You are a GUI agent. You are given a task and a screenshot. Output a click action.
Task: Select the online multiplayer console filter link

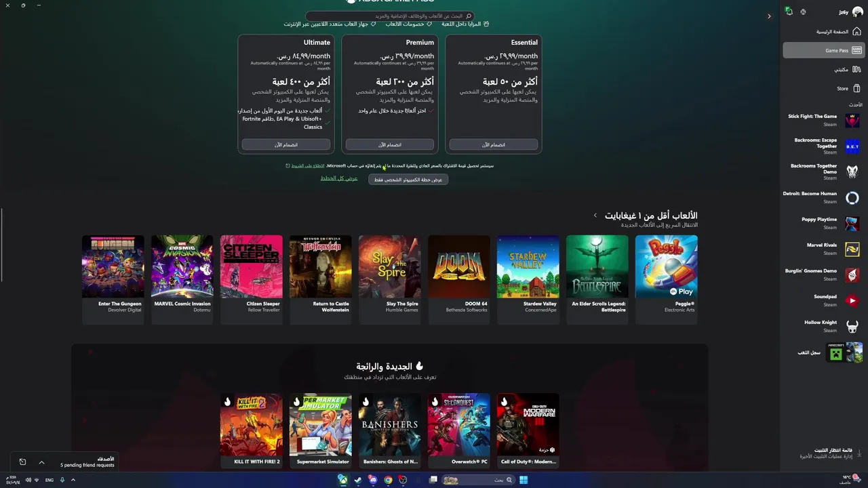pos(330,24)
